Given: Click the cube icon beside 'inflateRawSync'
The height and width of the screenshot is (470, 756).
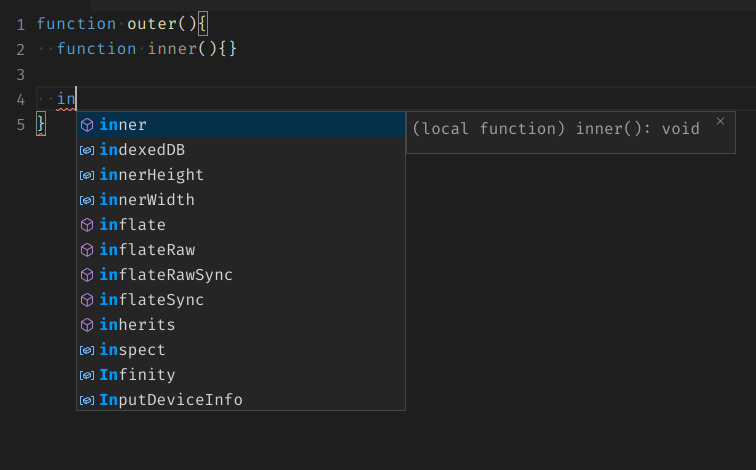Looking at the screenshot, I should coord(87,275).
